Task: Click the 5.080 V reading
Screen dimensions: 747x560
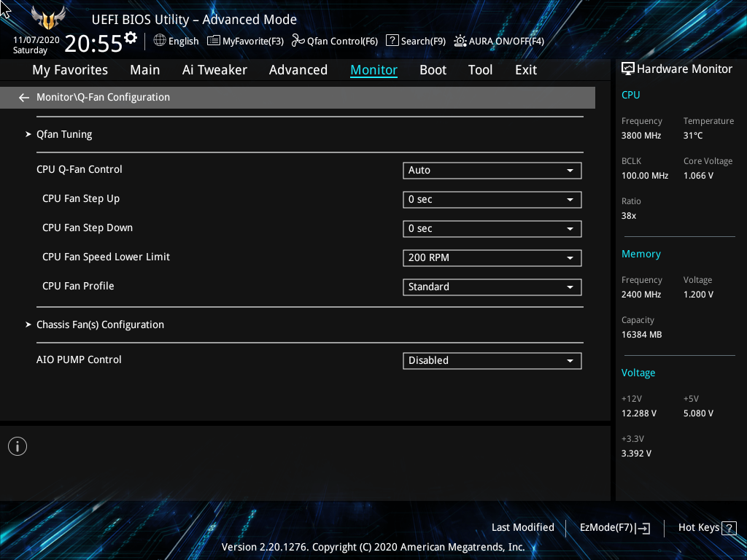Action: coord(698,413)
